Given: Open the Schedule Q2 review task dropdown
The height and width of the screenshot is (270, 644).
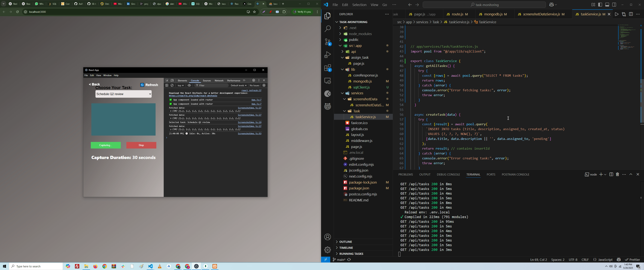Looking at the screenshot, I should (124, 94).
